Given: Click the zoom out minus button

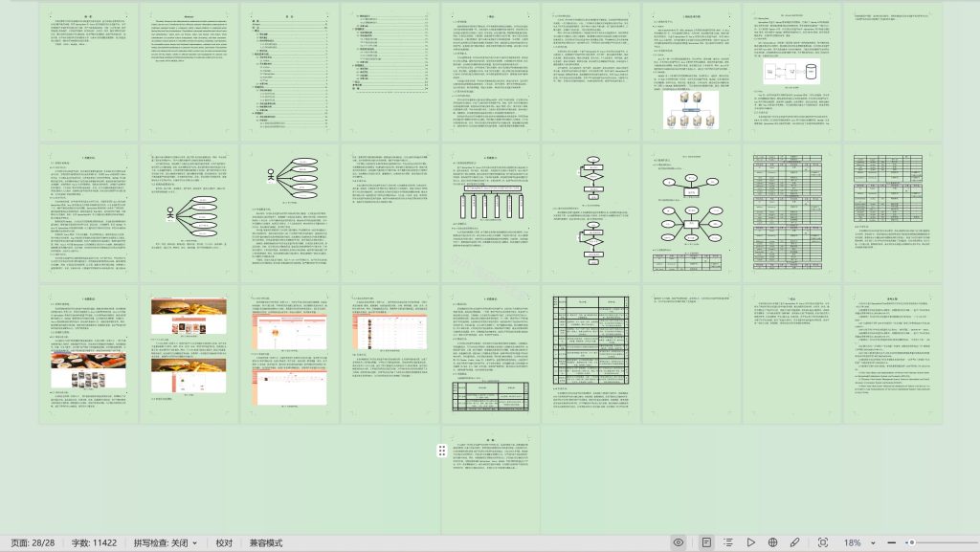Looking at the screenshot, I should pyautogui.click(x=891, y=543).
